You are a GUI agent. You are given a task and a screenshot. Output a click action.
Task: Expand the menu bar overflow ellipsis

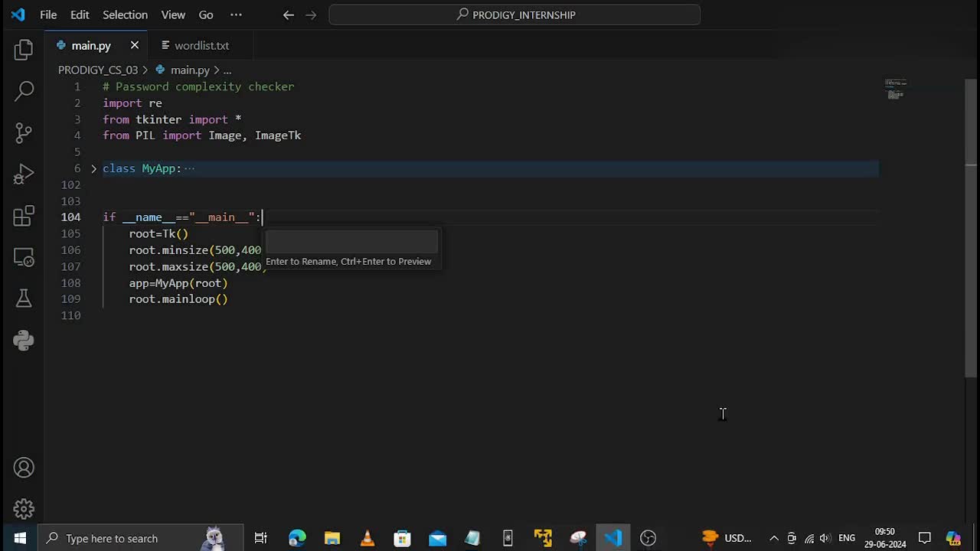click(x=236, y=15)
